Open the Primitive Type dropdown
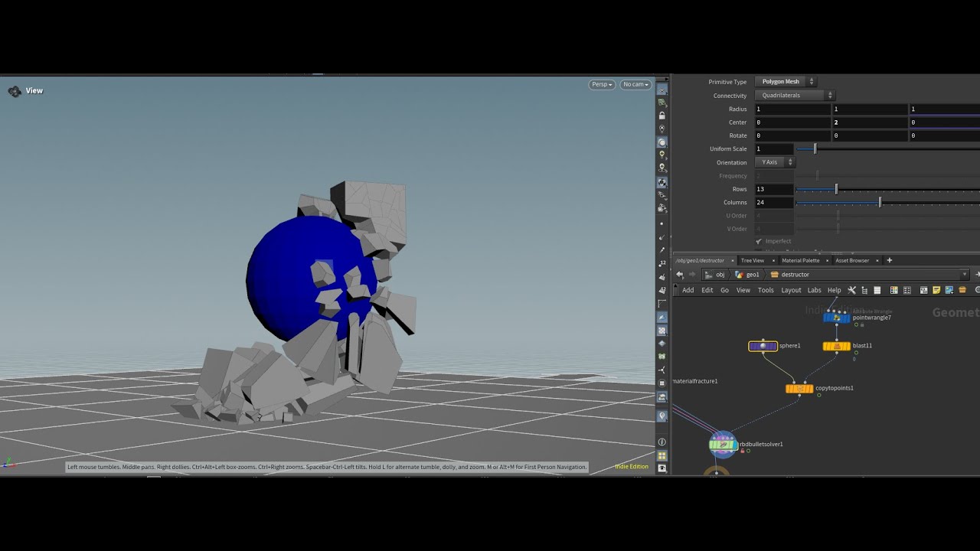This screenshot has width=980, height=551. click(786, 82)
